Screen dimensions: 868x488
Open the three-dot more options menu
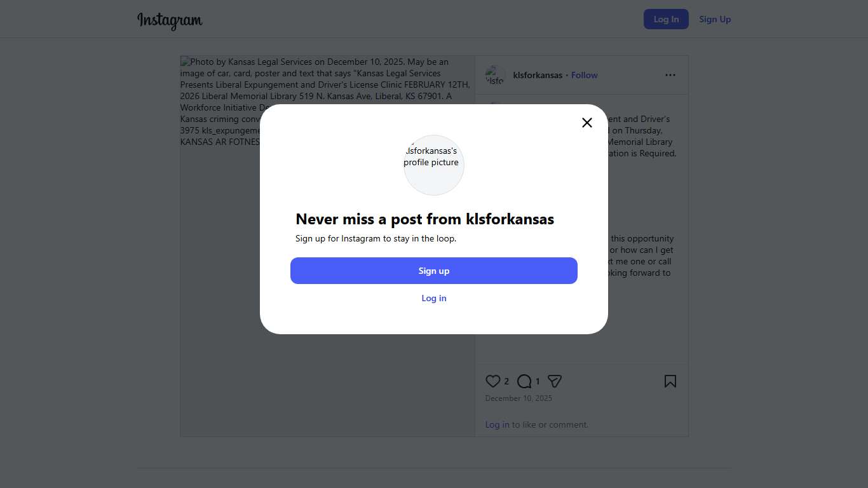tap(670, 75)
